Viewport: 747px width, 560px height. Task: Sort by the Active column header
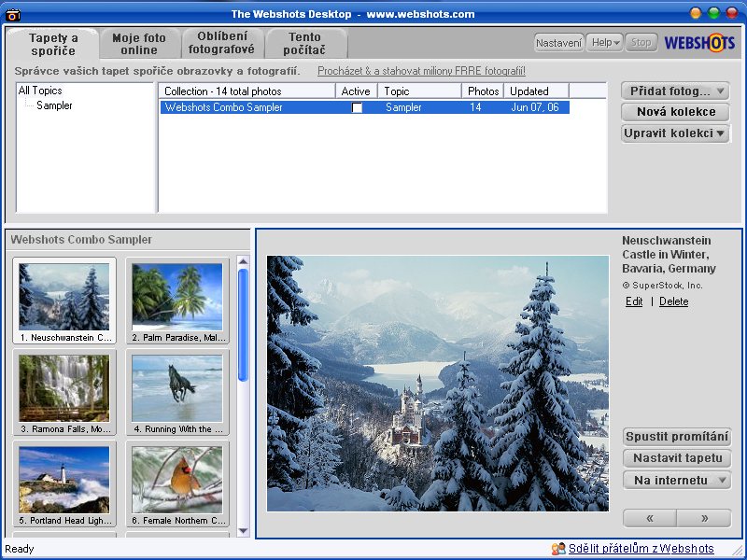tap(357, 91)
